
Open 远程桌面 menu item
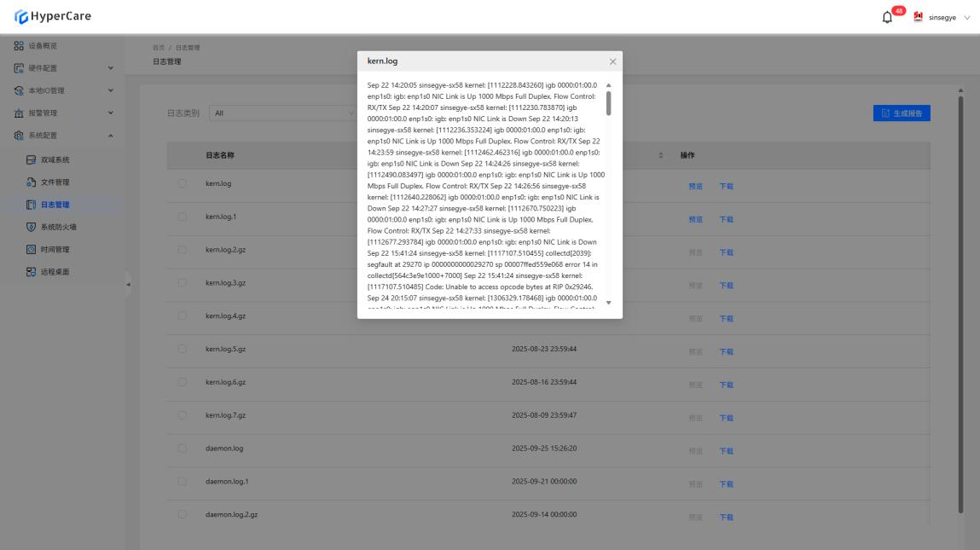[55, 272]
